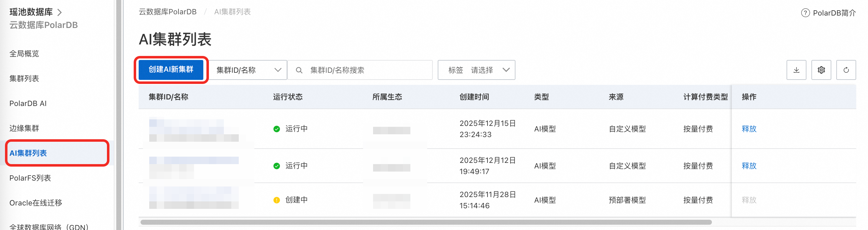Open 全局概览 in the sidebar
Image resolution: width=868 pixels, height=230 pixels.
coord(24,53)
